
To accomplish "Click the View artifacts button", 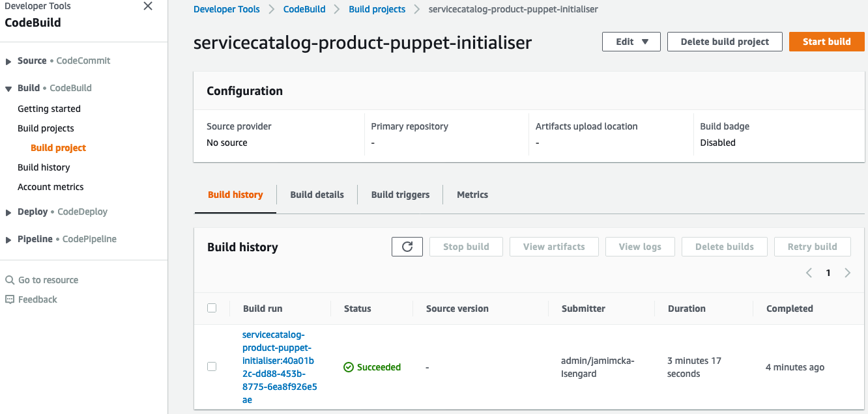I will (x=554, y=247).
